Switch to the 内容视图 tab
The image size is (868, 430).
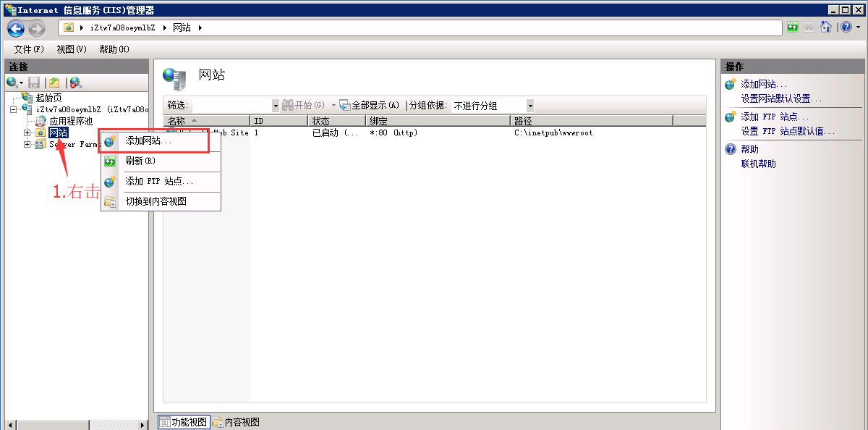(237, 422)
